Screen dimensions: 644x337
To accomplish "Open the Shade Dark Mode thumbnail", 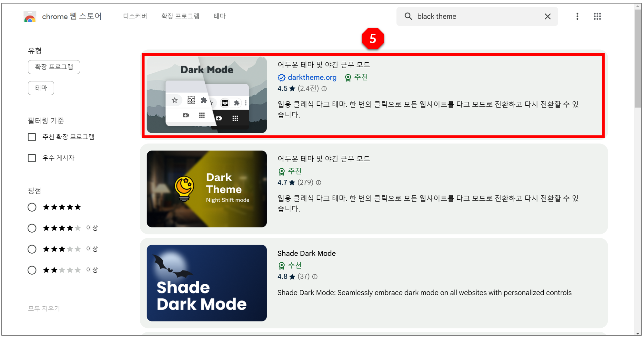I will tap(207, 283).
